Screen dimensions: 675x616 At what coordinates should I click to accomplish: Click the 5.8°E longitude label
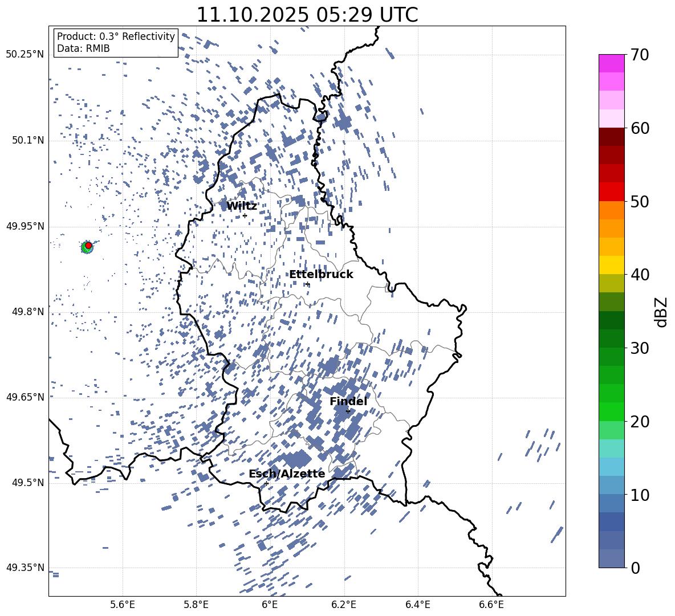click(196, 605)
